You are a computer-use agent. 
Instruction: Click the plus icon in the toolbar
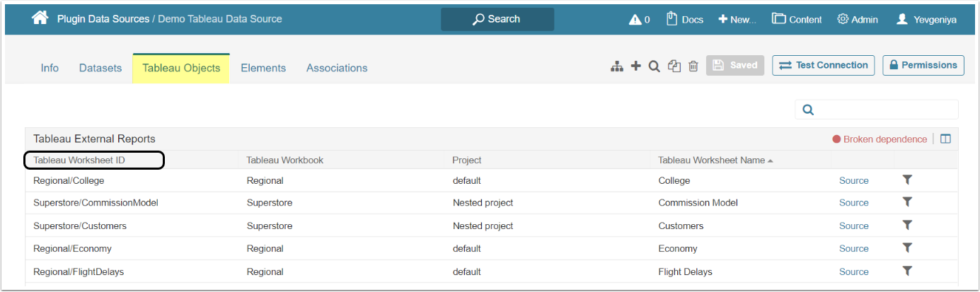click(635, 66)
